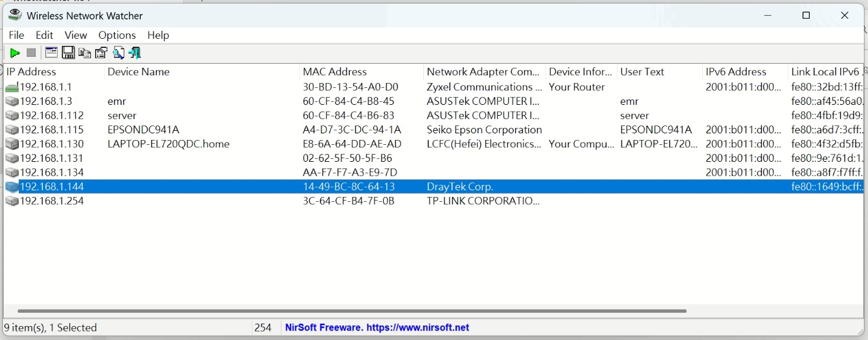Click the Device Name column header
Image resolution: width=868 pixels, height=340 pixels.
(138, 72)
